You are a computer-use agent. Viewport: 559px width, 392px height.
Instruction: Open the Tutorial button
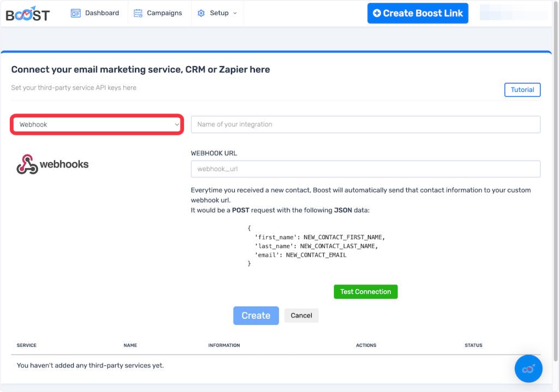point(522,90)
